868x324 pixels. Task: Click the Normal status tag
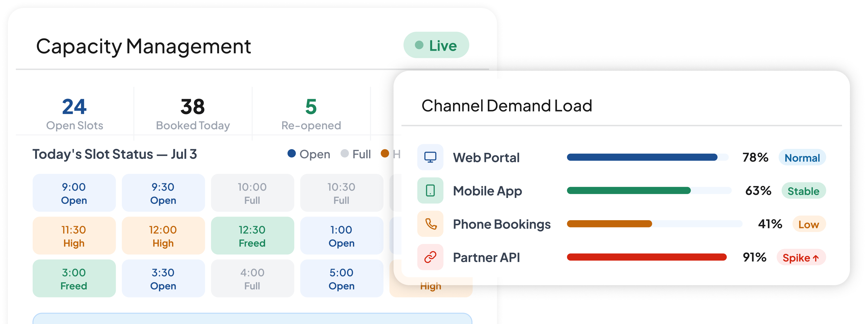802,158
